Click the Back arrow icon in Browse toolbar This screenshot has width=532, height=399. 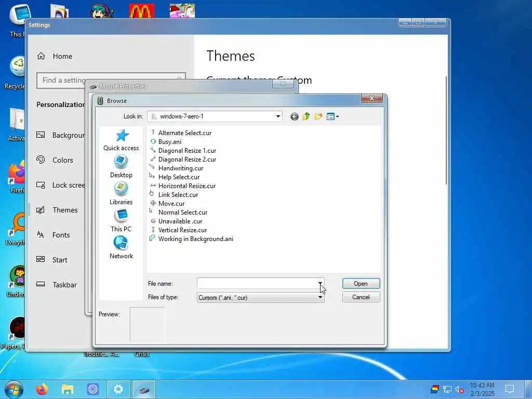coord(295,117)
